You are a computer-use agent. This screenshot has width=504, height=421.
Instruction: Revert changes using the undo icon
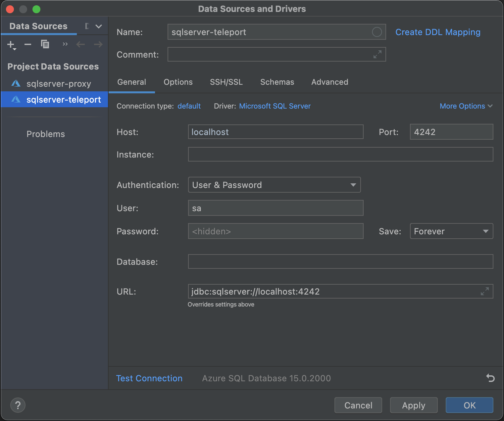tap(490, 378)
